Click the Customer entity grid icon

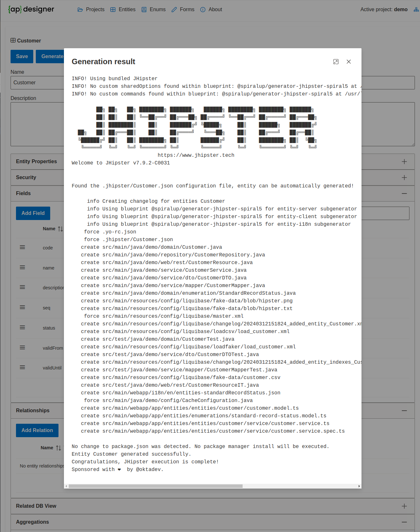coord(13,40)
